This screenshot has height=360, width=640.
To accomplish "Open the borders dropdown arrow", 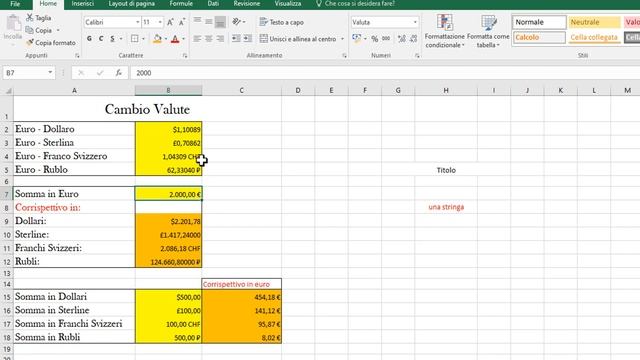I will [143, 39].
